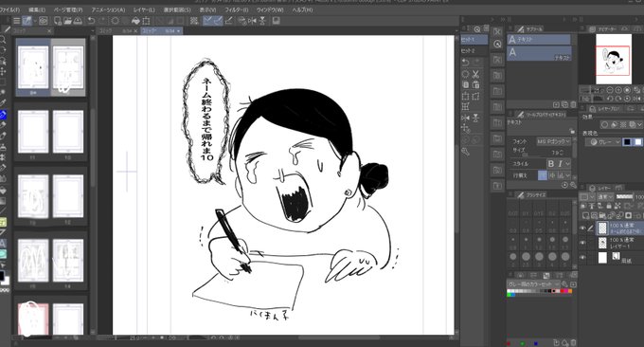The width and height of the screenshot is (644, 347).
Task: Click the black expression color swatch
Action: (627, 142)
